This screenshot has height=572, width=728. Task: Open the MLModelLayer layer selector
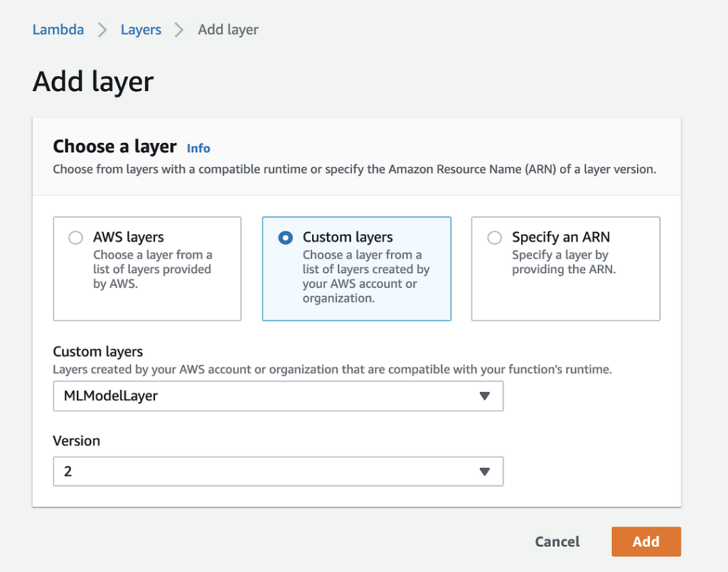tap(277, 396)
